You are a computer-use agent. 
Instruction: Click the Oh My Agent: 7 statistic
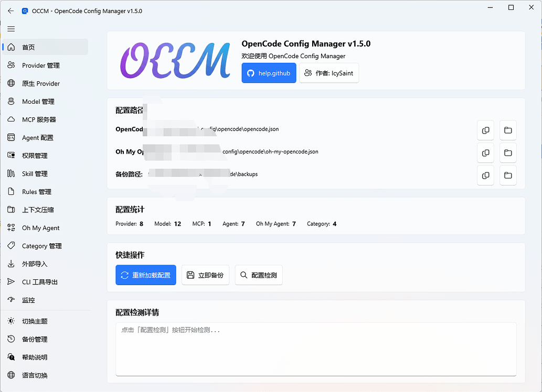[x=276, y=224]
